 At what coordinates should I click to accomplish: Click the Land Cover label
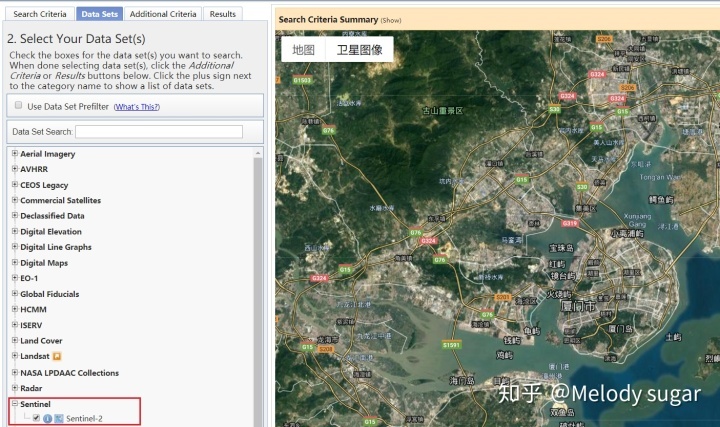click(41, 341)
